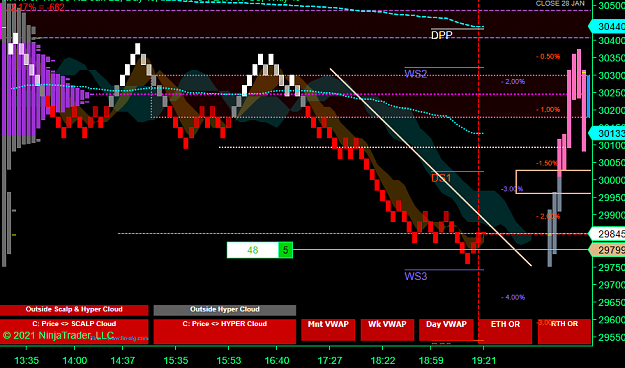Select the DS1 daily support label
625x368 pixels.
441,178
